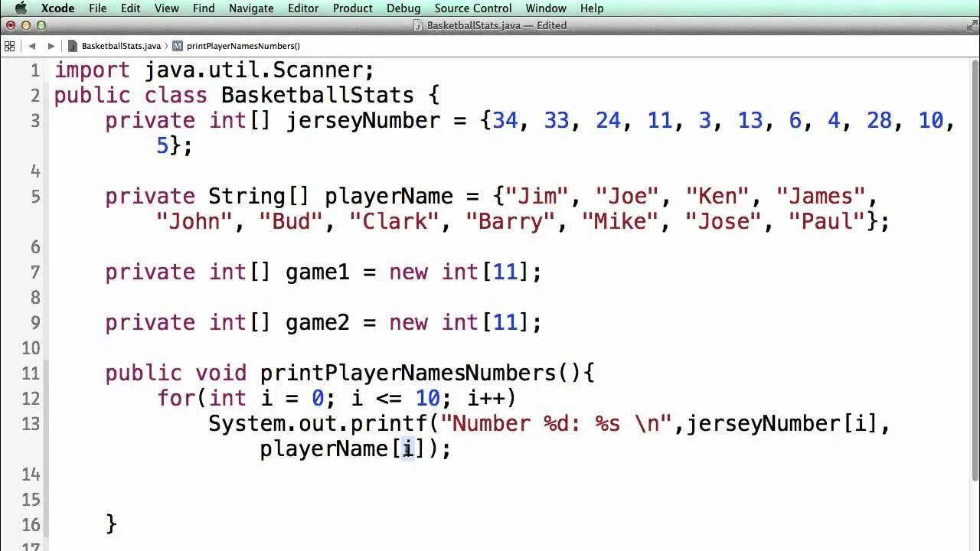
Task: Go back with the left arrow
Action: click(x=32, y=46)
